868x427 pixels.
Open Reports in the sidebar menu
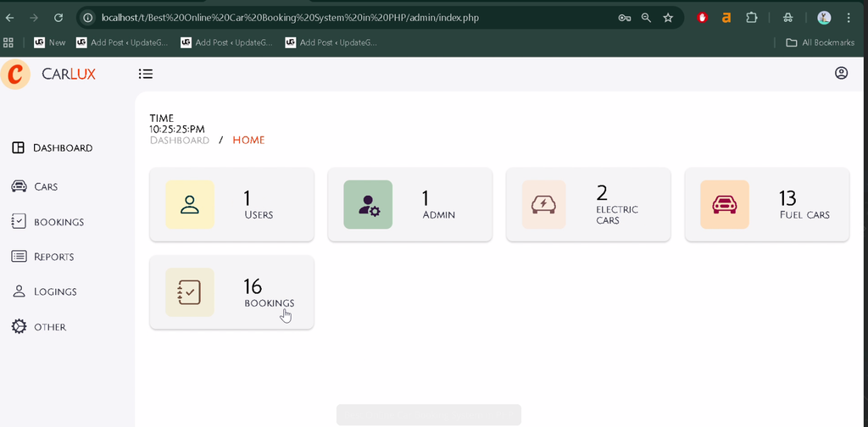53,257
